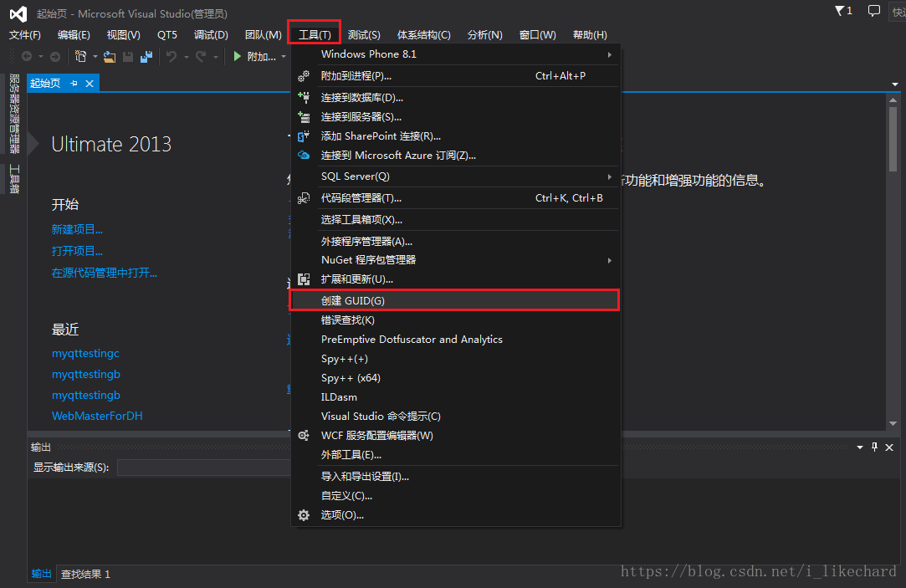Open the 测试(S) menu
Screen dimensions: 906x588
pyautogui.click(x=364, y=34)
